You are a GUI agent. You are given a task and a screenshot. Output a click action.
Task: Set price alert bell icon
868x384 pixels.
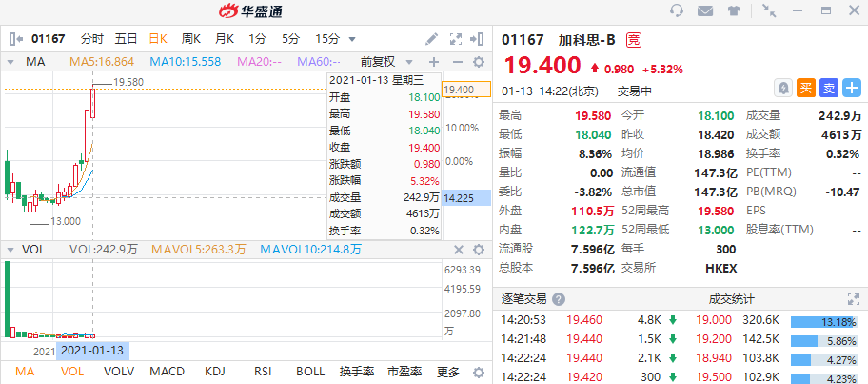point(784,88)
